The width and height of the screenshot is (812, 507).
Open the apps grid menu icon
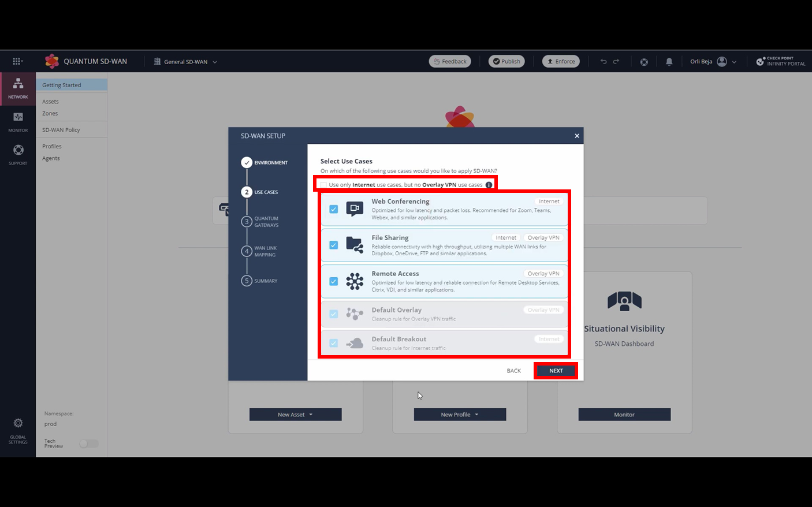pos(17,61)
